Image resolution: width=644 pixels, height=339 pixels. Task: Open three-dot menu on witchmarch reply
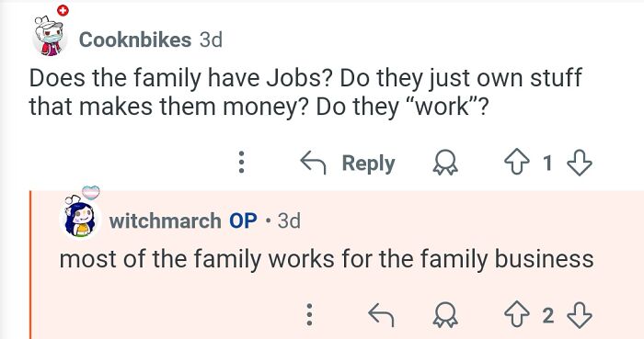point(310,314)
